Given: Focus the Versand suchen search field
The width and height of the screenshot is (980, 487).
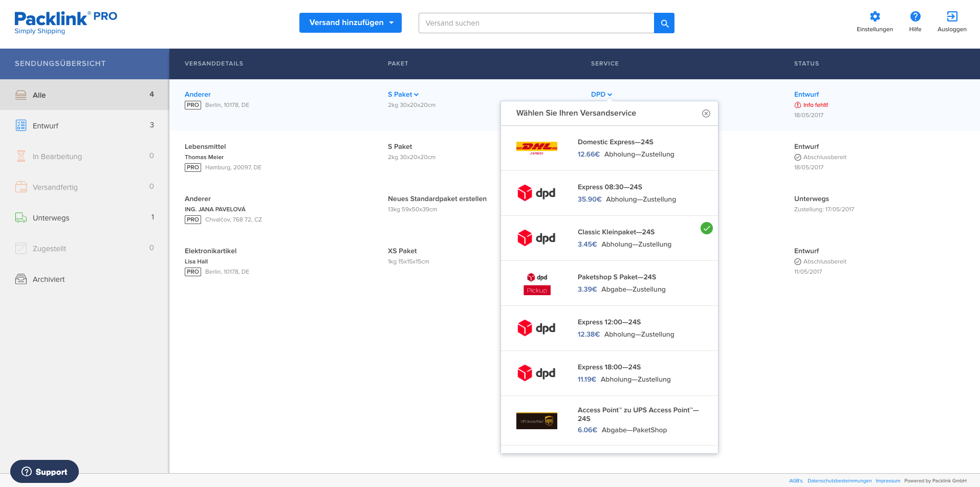Looking at the screenshot, I should (536, 23).
